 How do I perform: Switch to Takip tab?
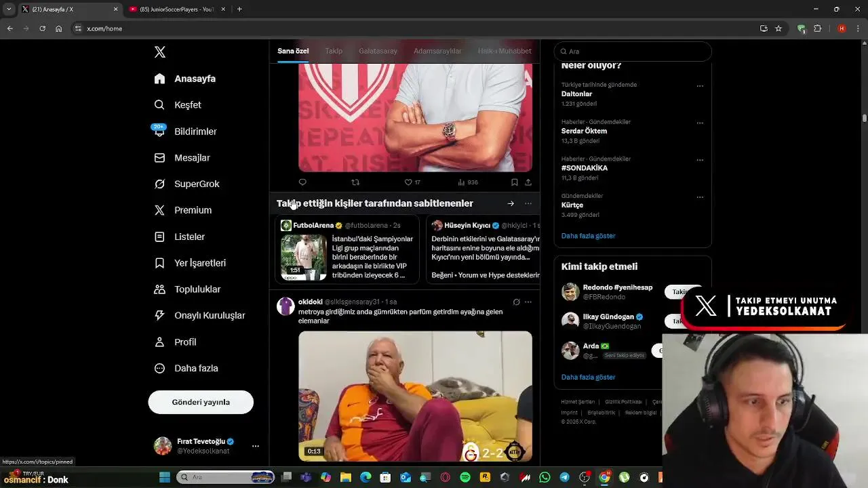tap(334, 51)
